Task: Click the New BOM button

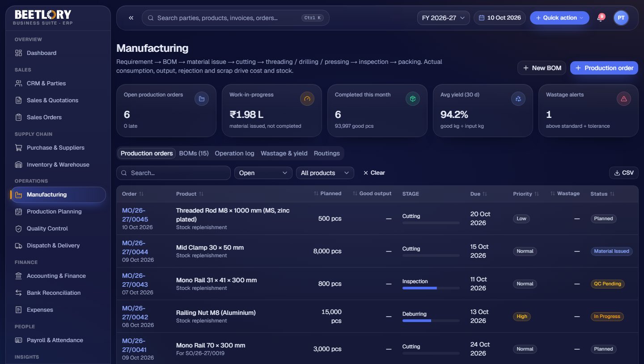Action: click(542, 68)
